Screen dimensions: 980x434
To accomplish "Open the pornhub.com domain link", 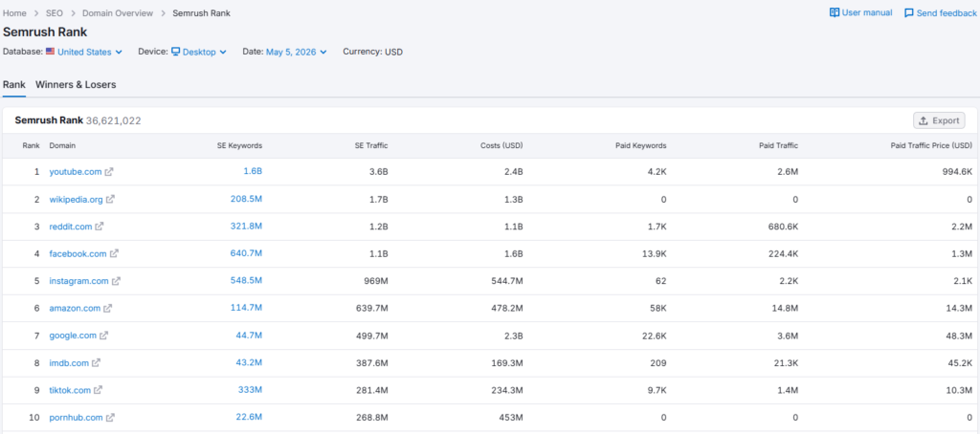I will point(77,417).
